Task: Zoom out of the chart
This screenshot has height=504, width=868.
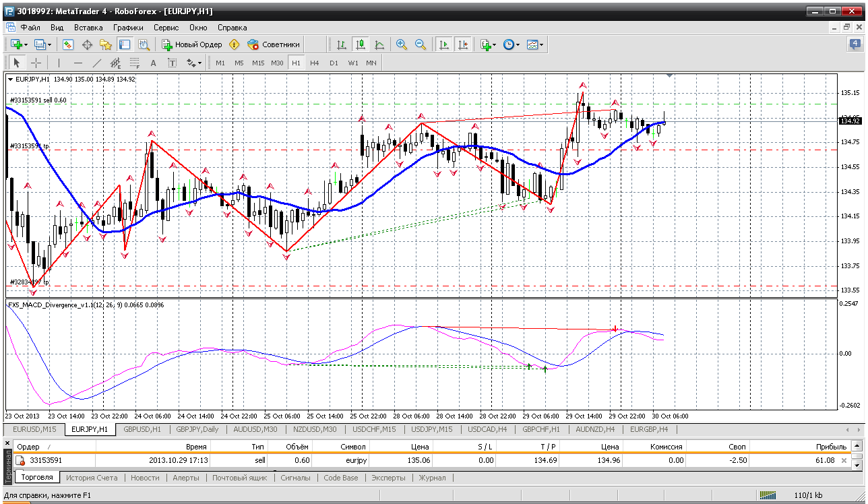Action: pyautogui.click(x=421, y=44)
